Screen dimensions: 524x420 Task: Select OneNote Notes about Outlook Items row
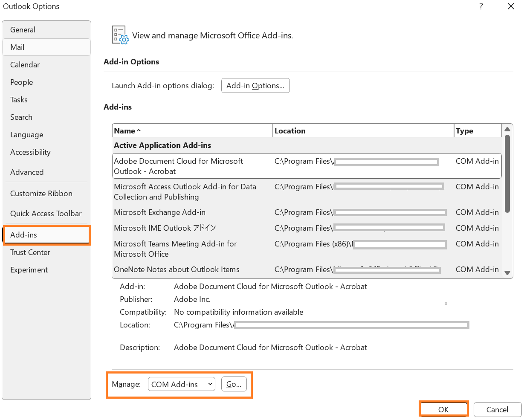click(307, 269)
